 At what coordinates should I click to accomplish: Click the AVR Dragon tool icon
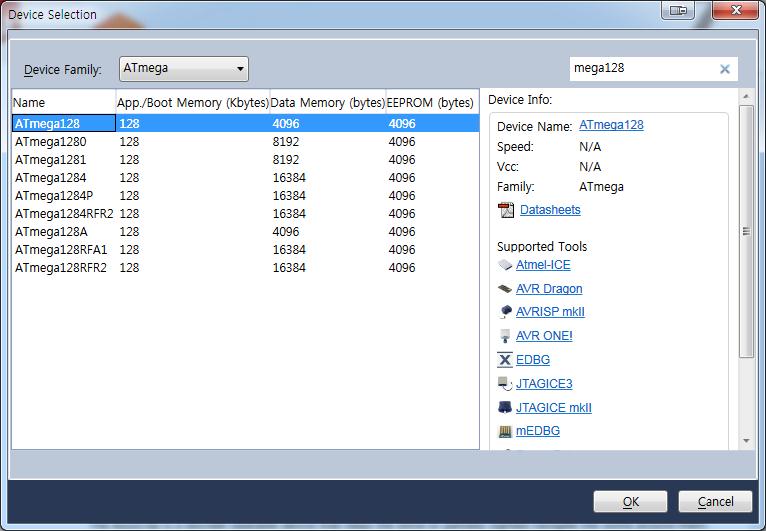[x=505, y=289]
